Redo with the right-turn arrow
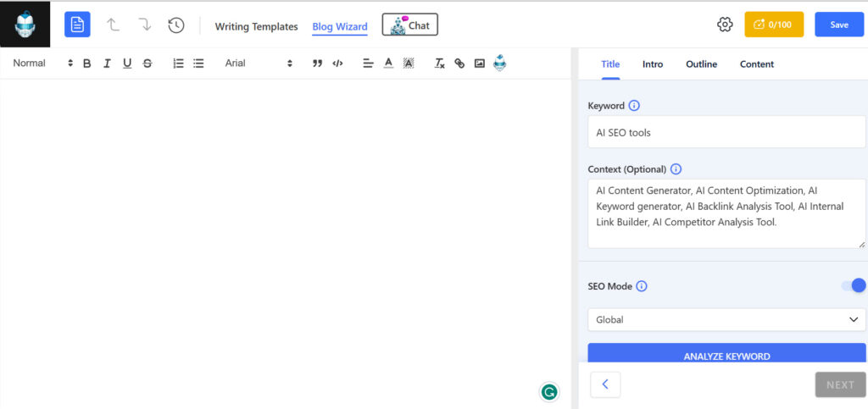 point(144,25)
